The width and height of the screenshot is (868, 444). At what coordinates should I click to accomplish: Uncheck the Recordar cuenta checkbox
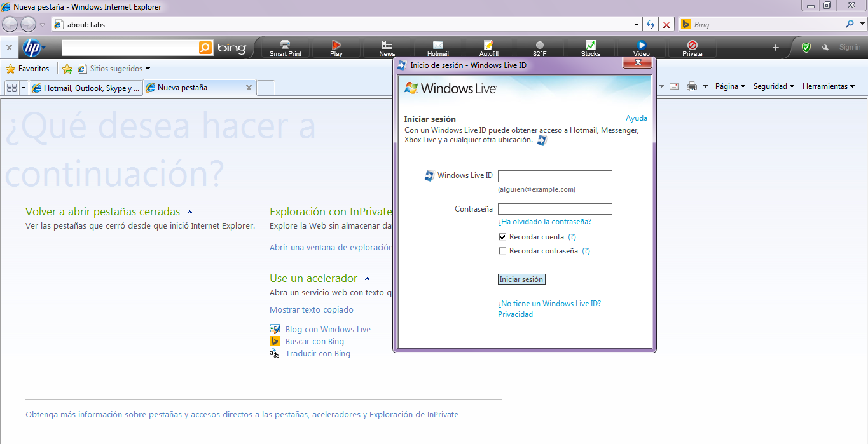pyautogui.click(x=502, y=236)
